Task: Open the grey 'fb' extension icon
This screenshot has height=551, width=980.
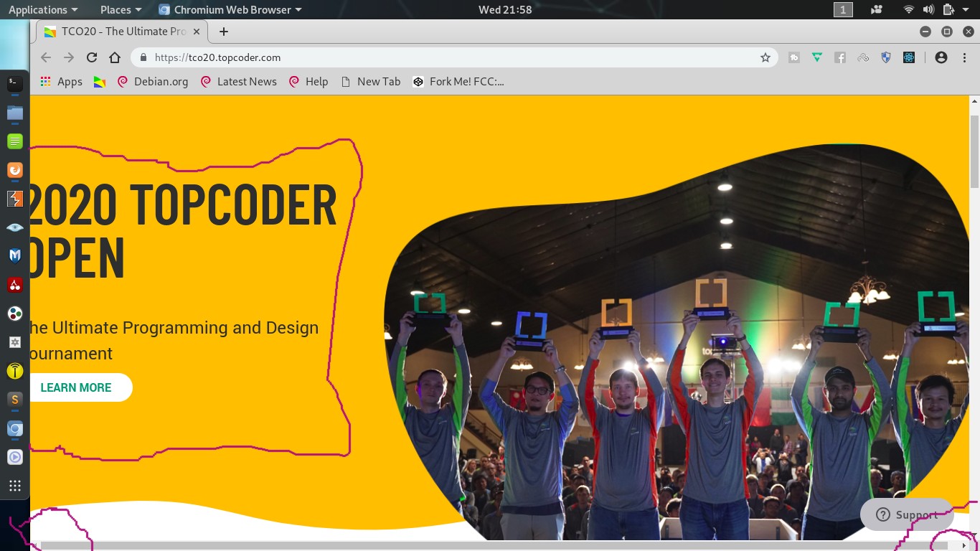Action: coord(794,57)
